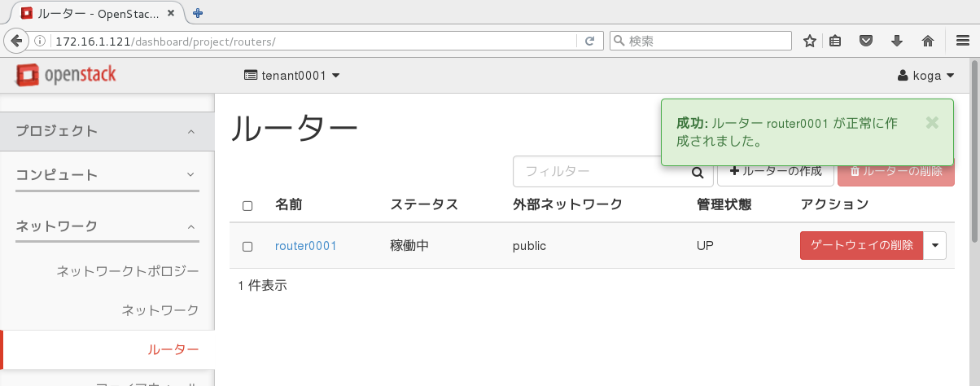Click the 稼働中 status cell

(409, 246)
